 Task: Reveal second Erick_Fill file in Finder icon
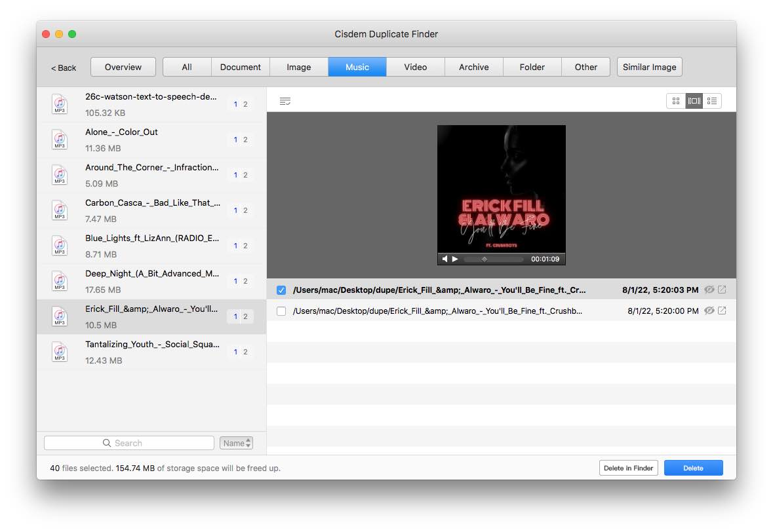coord(722,311)
